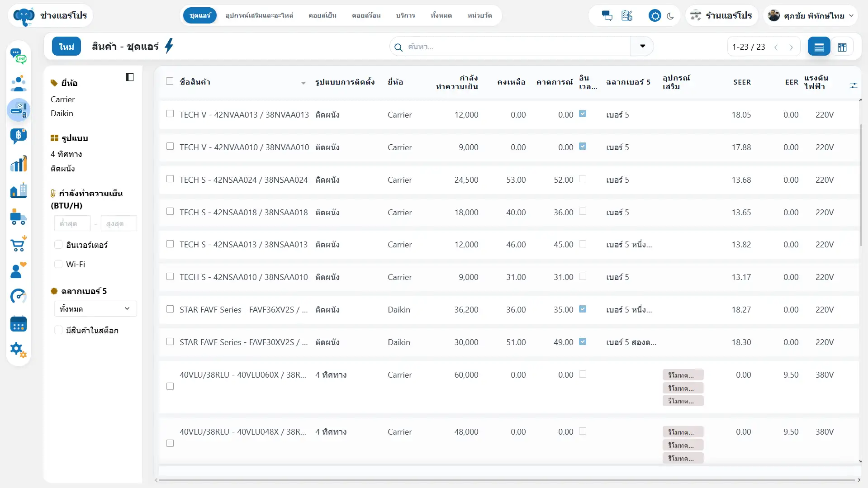868x488 pixels.
Task: Open the calendar icon in sidebar
Action: coord(19,324)
